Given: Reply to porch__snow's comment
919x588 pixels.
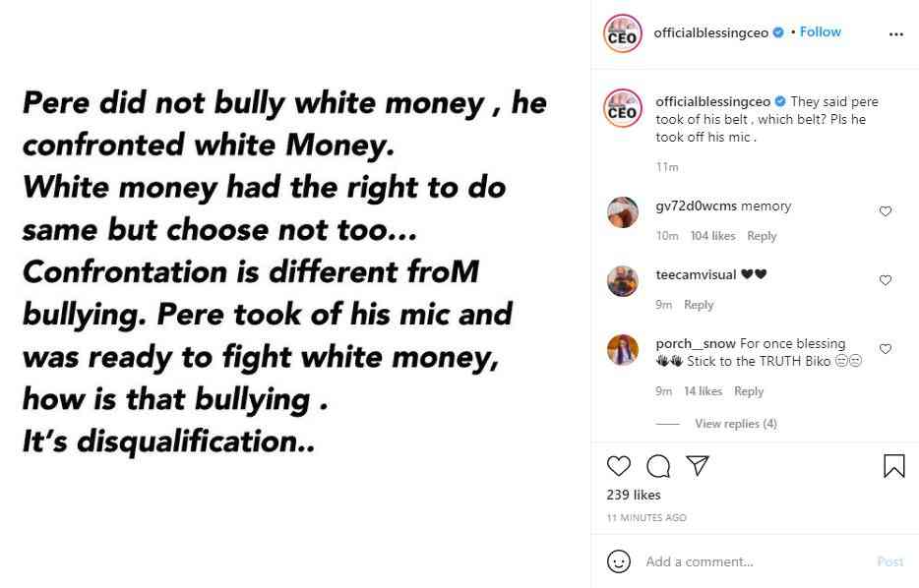Looking at the screenshot, I should (749, 391).
